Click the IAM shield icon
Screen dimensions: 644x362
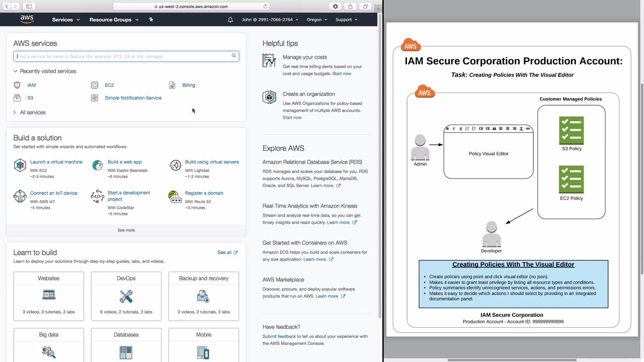[17, 85]
